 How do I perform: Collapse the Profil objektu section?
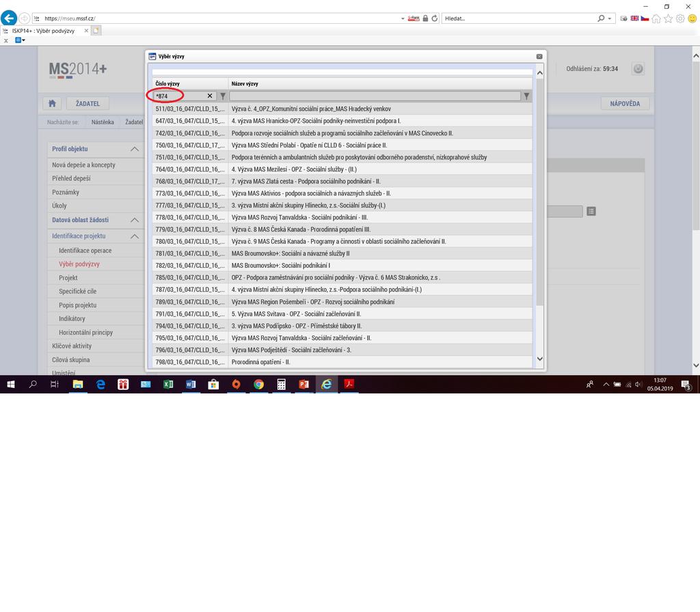(x=135, y=149)
